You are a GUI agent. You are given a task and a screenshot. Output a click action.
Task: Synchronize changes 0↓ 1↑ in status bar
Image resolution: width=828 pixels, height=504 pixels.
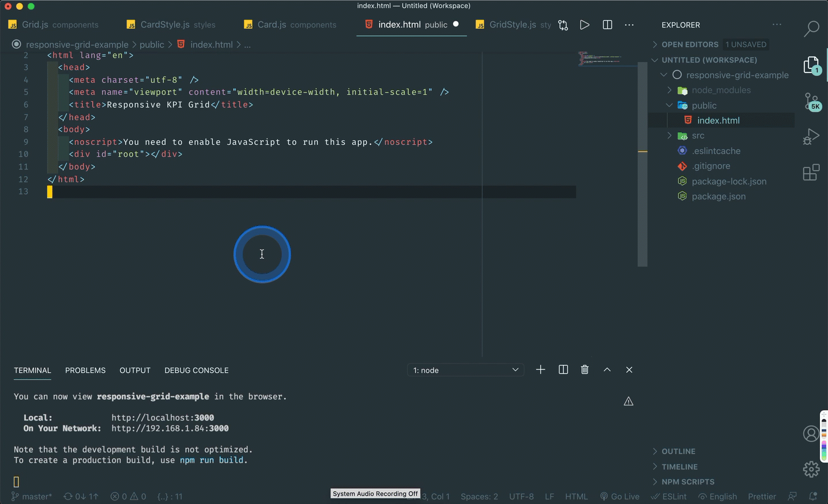tap(80, 496)
